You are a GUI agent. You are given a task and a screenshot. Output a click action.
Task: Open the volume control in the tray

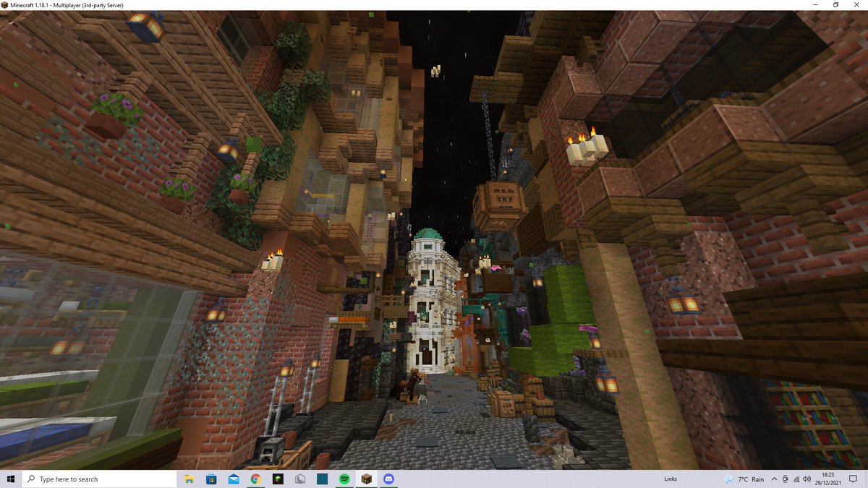pyautogui.click(x=807, y=479)
